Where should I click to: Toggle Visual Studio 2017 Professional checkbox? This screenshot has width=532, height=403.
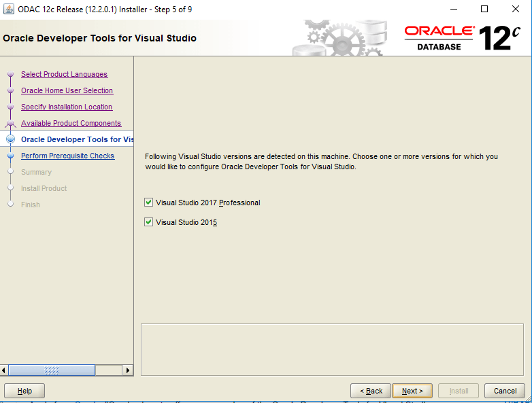click(148, 203)
